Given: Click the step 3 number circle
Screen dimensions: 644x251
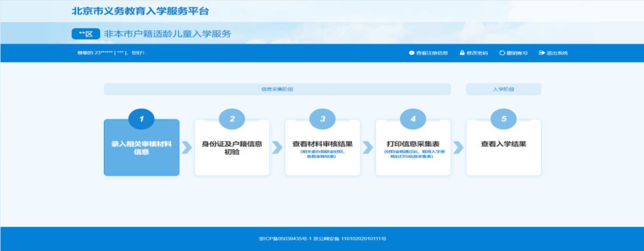Looking at the screenshot, I should click(323, 119).
